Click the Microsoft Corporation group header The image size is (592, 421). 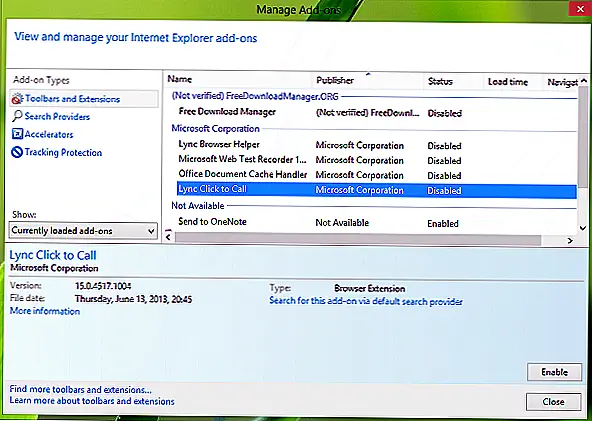(x=215, y=129)
